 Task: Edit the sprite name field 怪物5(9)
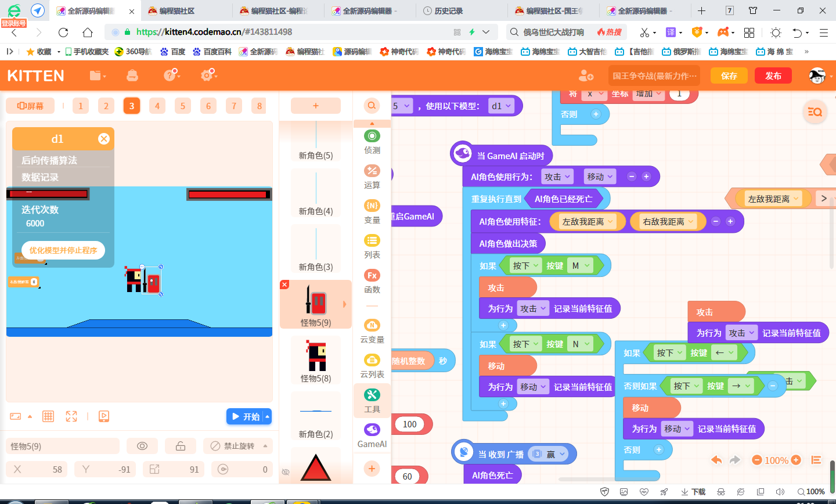tap(63, 446)
